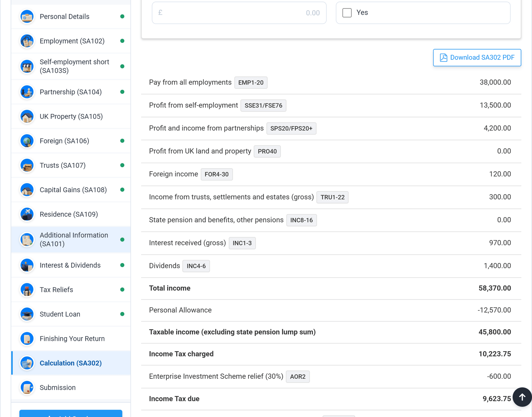Screen dimensions: 532x417
Task: Open Personal Details section
Action: pos(71,17)
